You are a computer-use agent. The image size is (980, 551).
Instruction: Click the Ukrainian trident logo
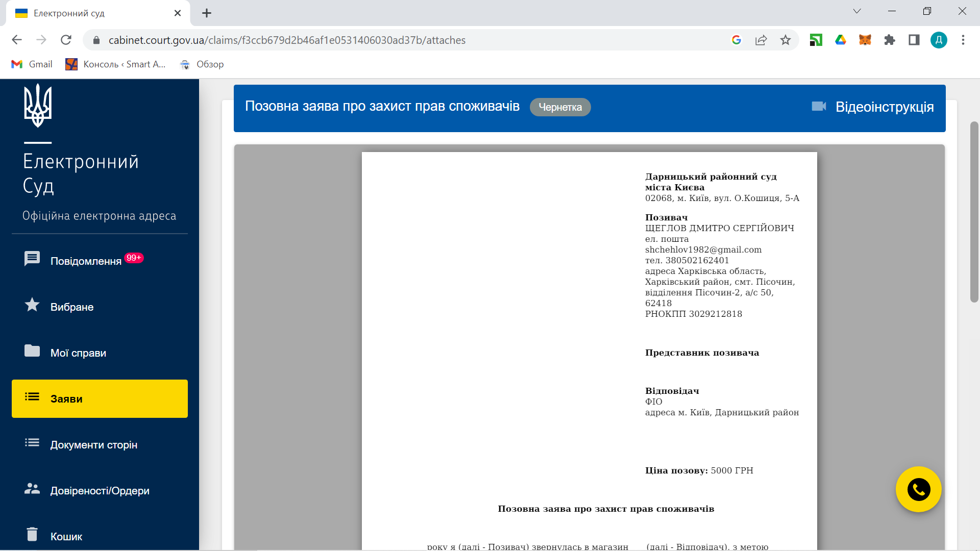pos(38,106)
